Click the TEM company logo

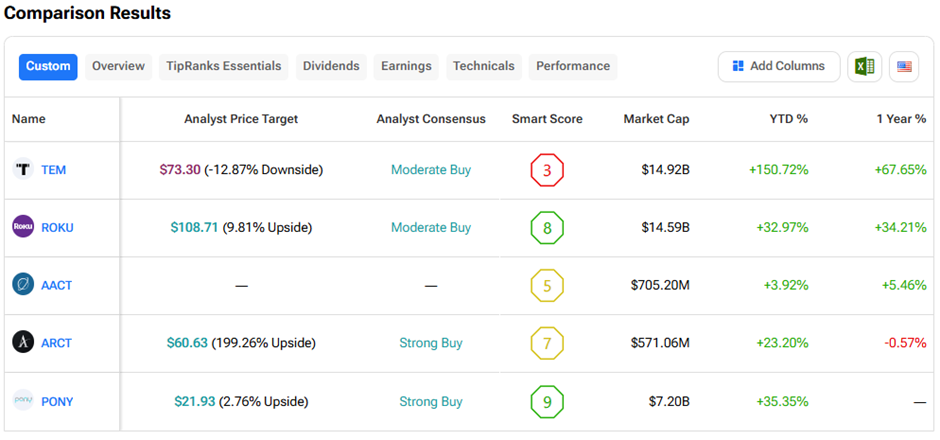[x=23, y=170]
